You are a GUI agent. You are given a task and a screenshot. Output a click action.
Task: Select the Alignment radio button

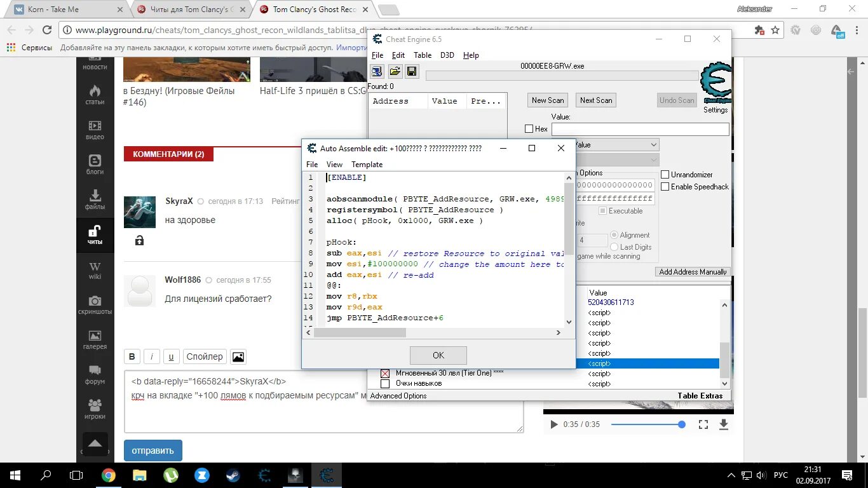(x=614, y=235)
